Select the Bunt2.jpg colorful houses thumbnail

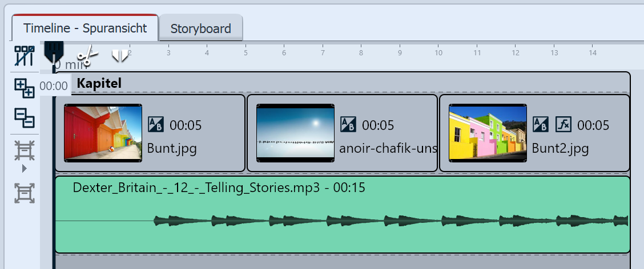point(488,133)
